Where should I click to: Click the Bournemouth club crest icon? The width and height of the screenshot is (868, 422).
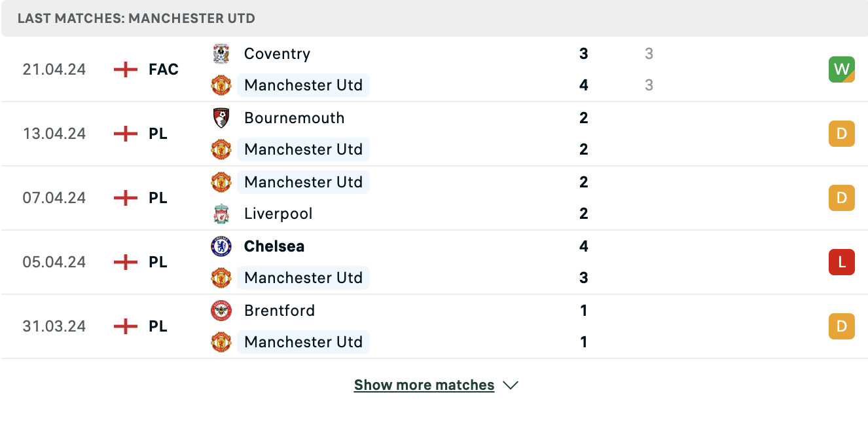221,118
